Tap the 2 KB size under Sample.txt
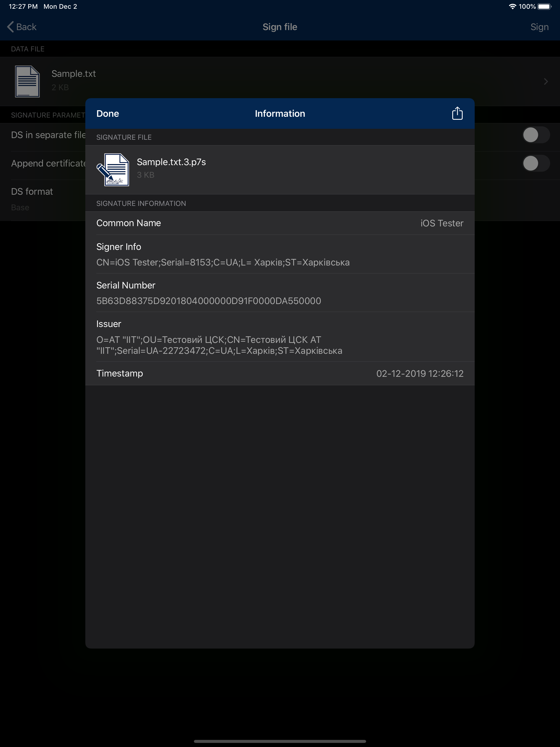The width and height of the screenshot is (560, 747). pos(60,87)
